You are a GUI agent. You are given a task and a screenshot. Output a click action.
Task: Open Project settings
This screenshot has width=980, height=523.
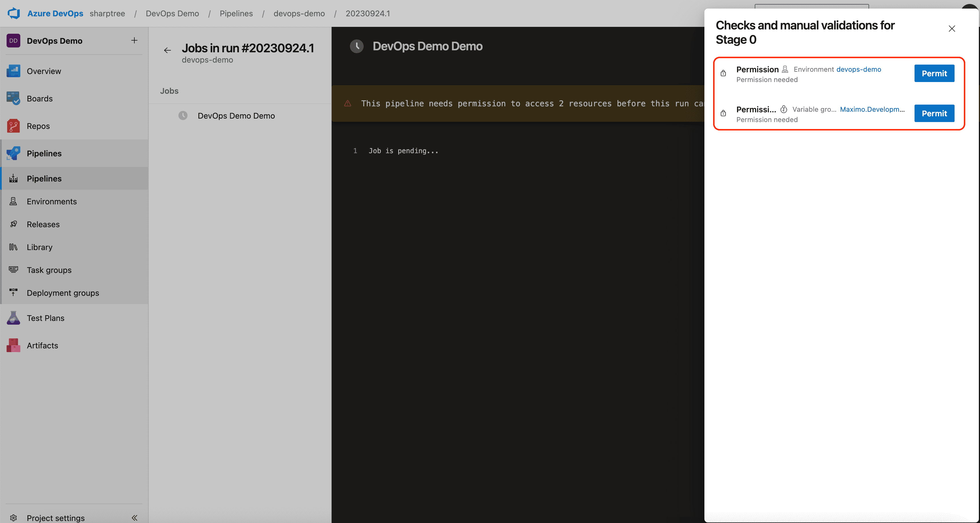(x=56, y=518)
